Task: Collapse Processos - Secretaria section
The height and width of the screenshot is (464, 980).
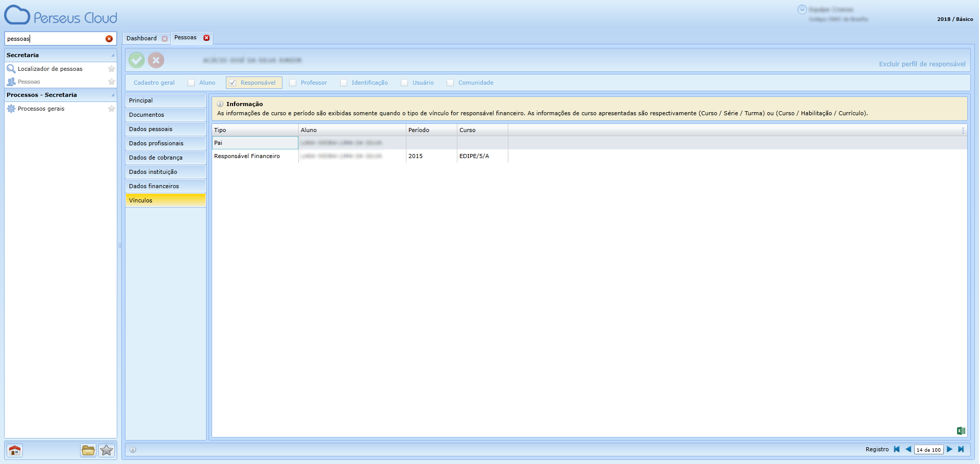Action: 113,95
